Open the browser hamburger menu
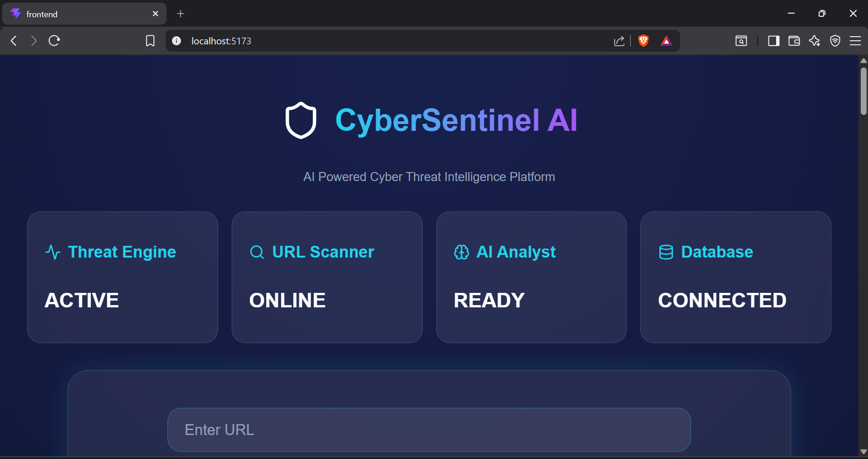 pyautogui.click(x=855, y=41)
